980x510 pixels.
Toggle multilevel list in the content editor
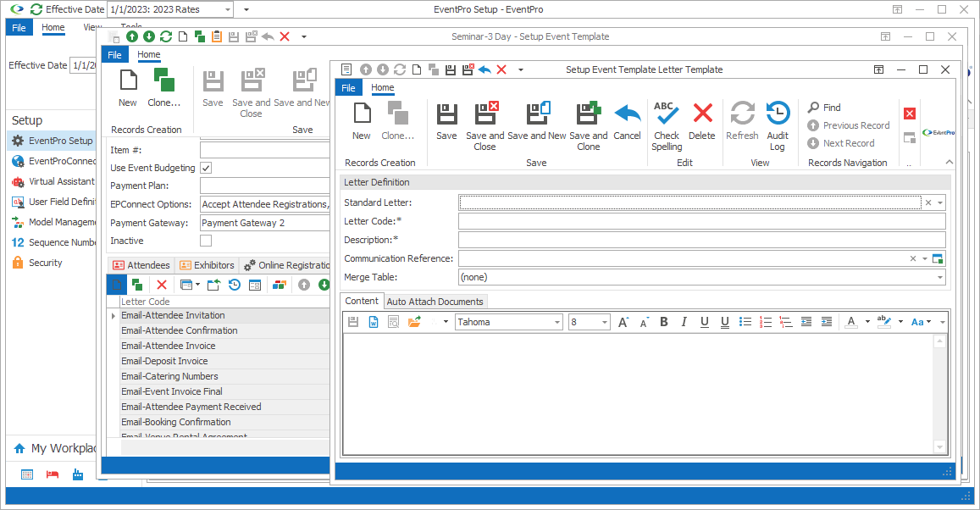786,322
